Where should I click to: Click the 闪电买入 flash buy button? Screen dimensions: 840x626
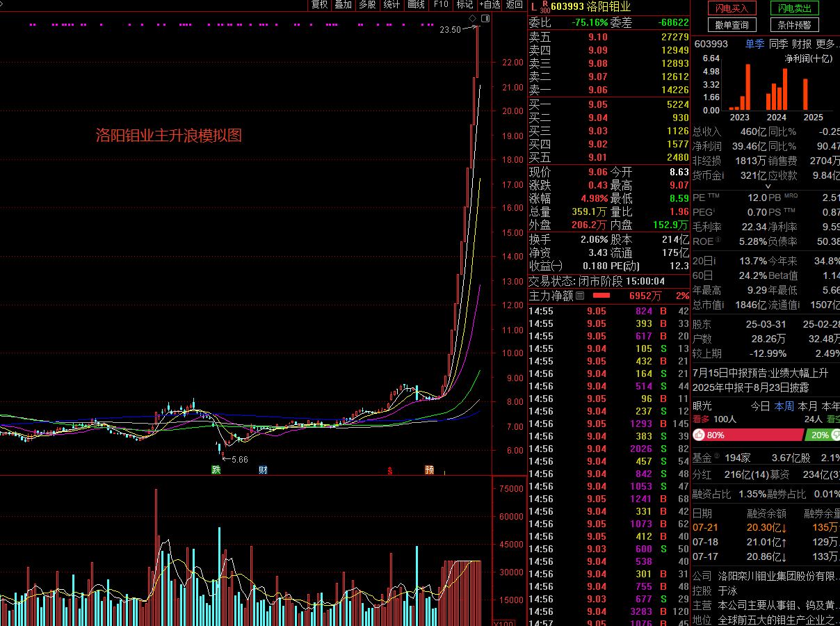[732, 8]
